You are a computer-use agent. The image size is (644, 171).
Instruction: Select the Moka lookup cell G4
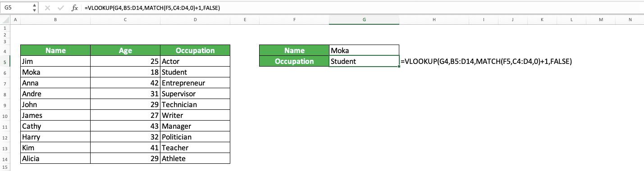[364, 50]
